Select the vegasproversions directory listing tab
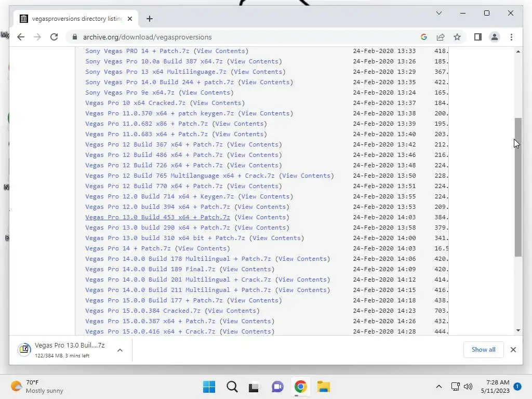This screenshot has width=532, height=399. click(76, 19)
